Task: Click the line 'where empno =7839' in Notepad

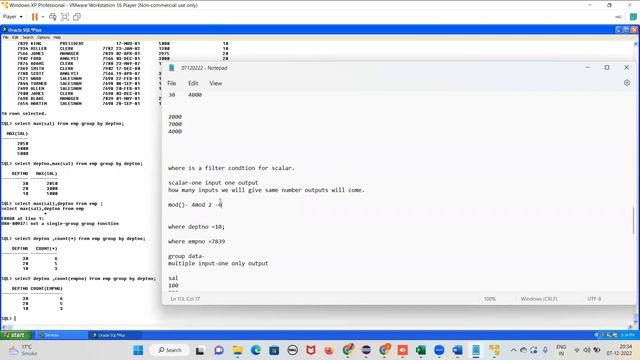Action: coord(196,241)
